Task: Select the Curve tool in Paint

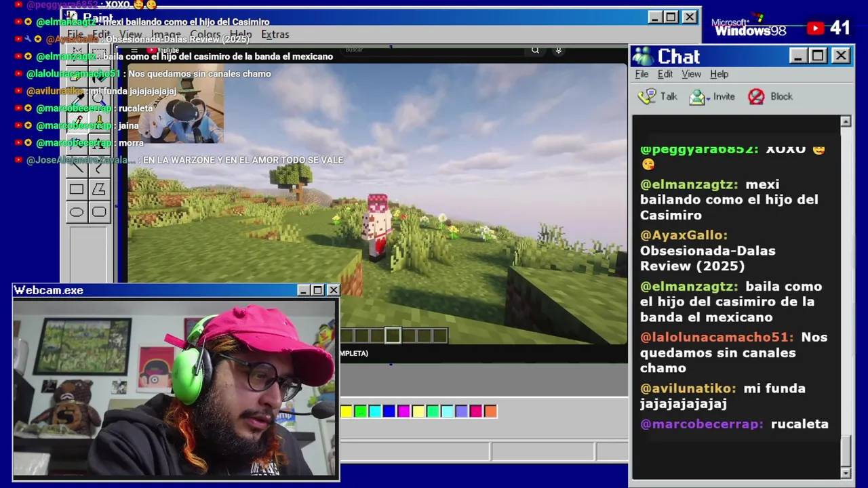Action: click(99, 167)
